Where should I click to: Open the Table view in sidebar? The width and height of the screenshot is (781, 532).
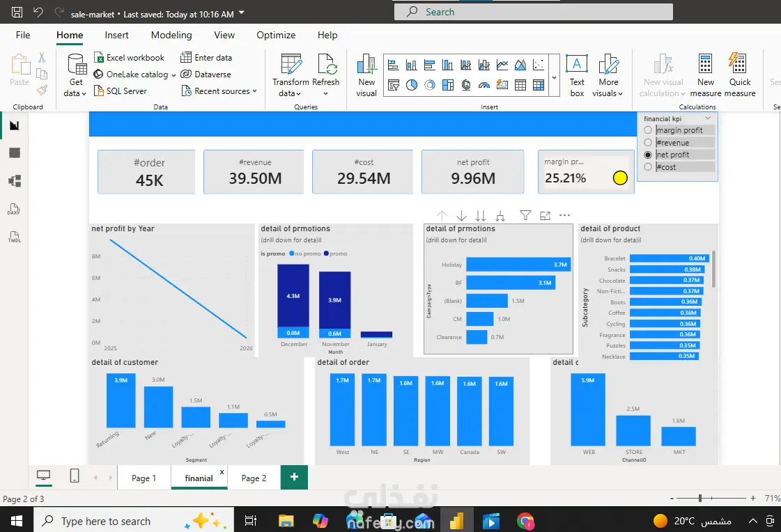point(15,152)
